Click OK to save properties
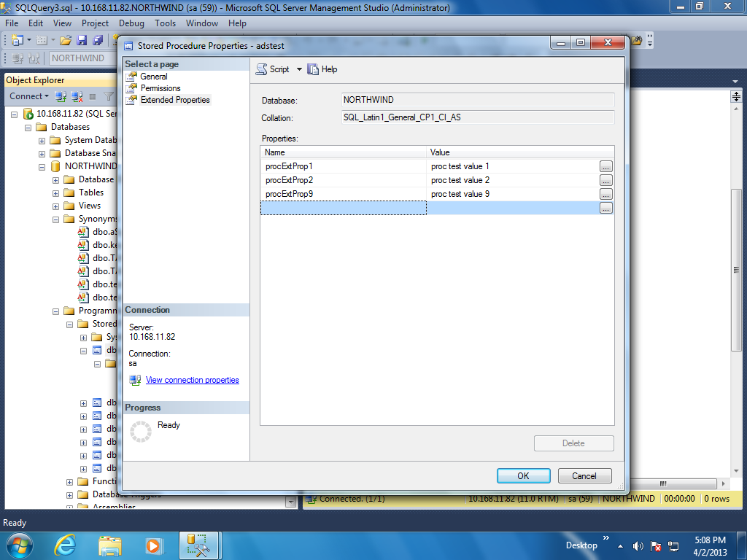747x560 pixels. coord(523,475)
